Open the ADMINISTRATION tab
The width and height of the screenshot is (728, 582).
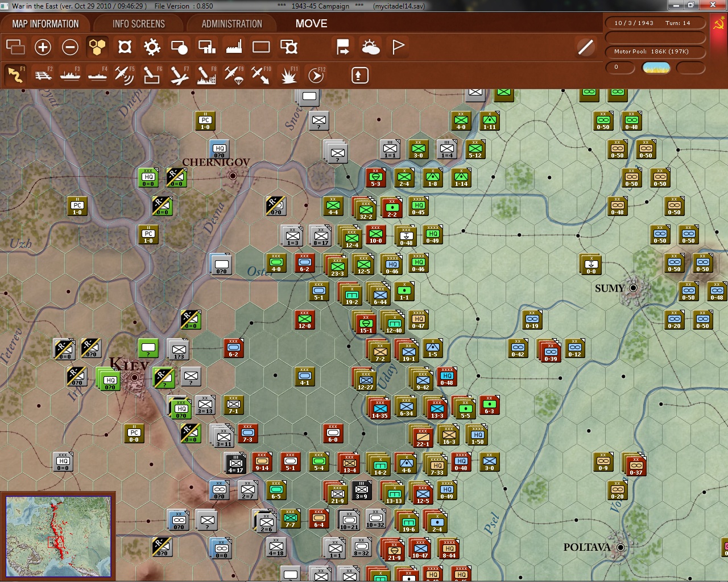231,24
